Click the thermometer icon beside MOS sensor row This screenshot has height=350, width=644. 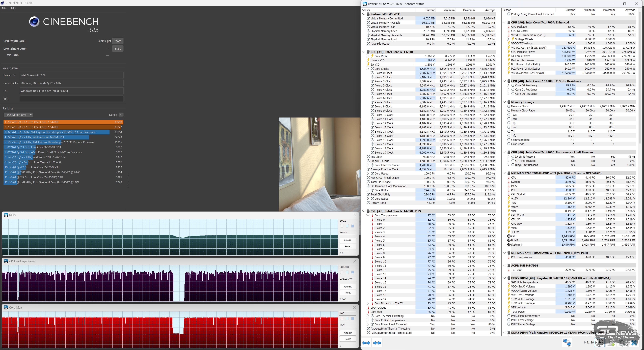click(x=508, y=186)
